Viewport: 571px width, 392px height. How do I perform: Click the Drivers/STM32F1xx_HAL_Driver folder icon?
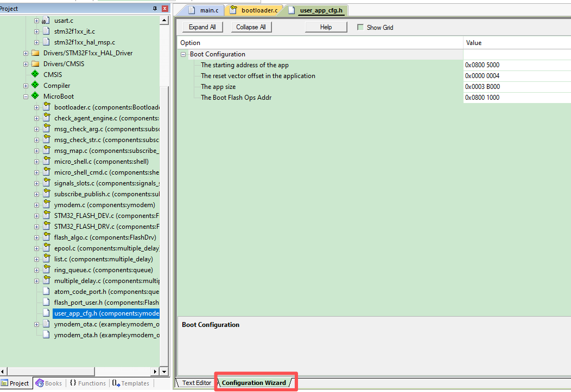(x=35, y=53)
